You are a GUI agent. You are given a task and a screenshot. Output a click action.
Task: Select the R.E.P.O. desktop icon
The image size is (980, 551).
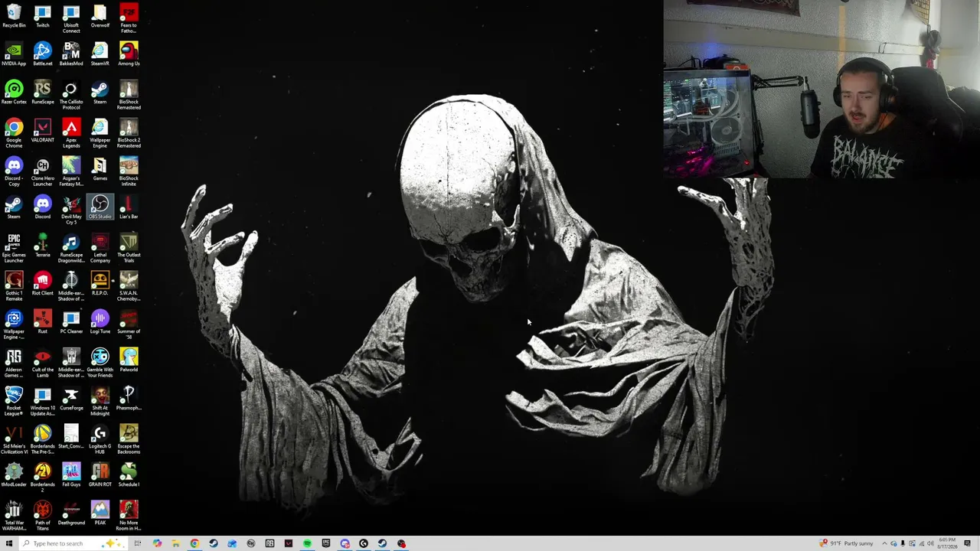click(x=100, y=285)
